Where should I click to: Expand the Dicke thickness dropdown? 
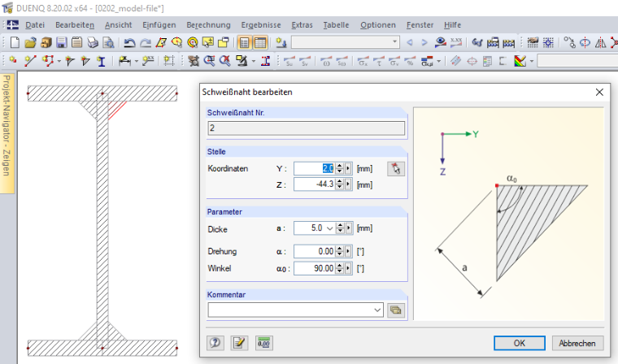point(329,228)
